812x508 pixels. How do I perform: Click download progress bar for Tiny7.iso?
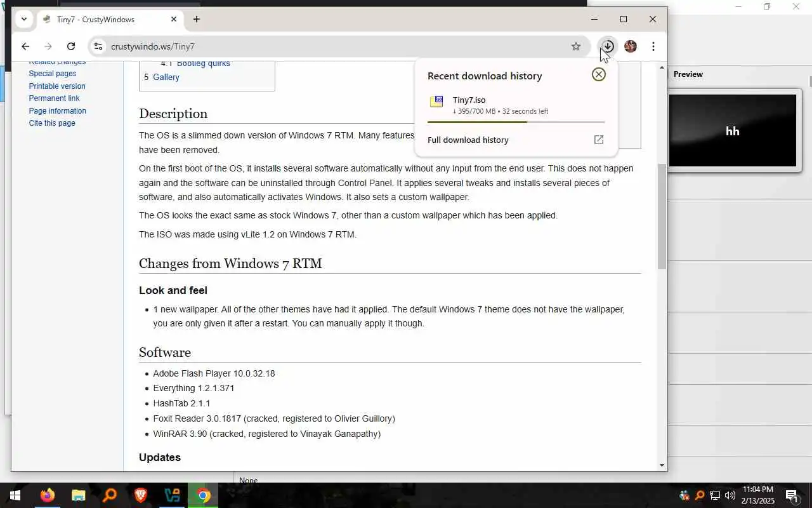click(x=516, y=122)
